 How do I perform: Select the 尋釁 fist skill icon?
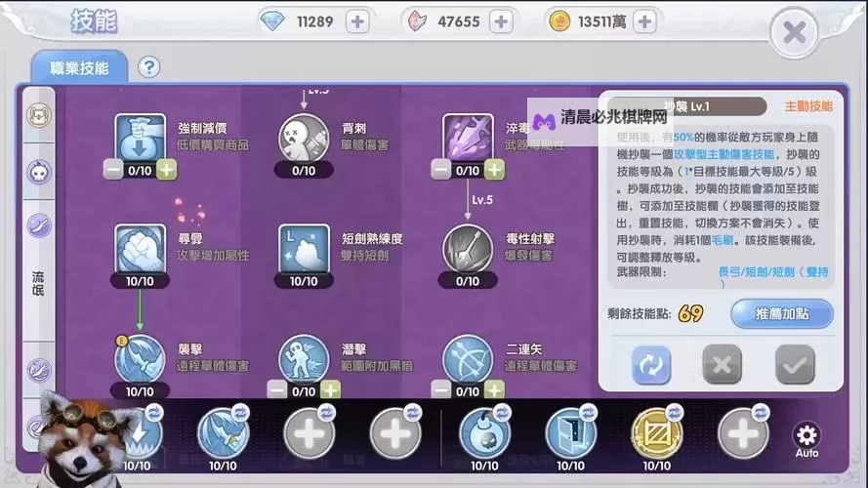click(140, 249)
